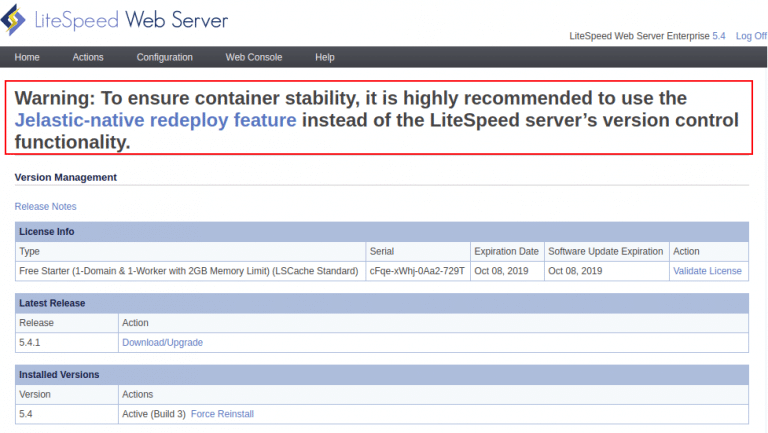Viewport: 768px width, 433px height.
Task: Open the Web Console menu
Action: coord(254,57)
